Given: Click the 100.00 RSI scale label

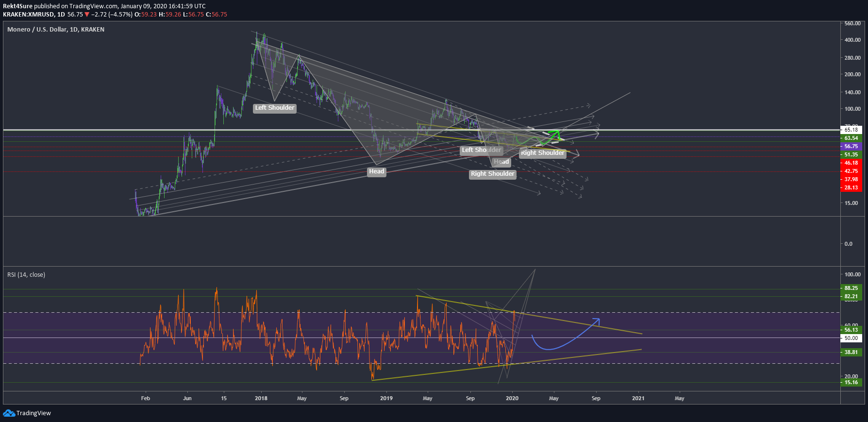Looking at the screenshot, I should coord(852,274).
